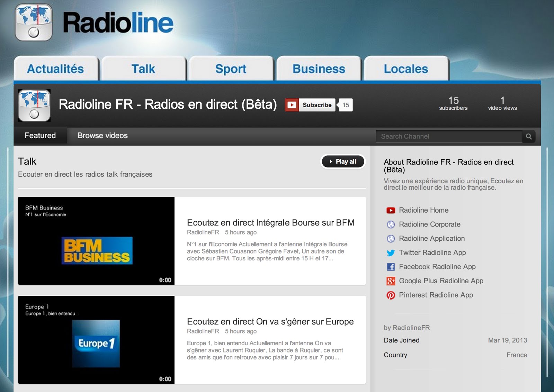Open the Talk tab in the banner

(x=144, y=69)
